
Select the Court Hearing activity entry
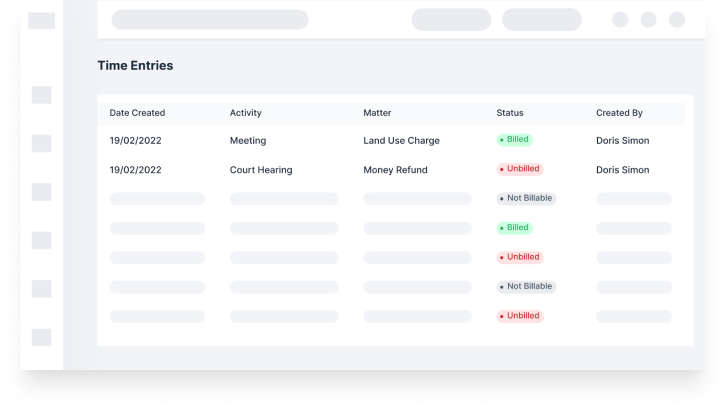tap(261, 170)
